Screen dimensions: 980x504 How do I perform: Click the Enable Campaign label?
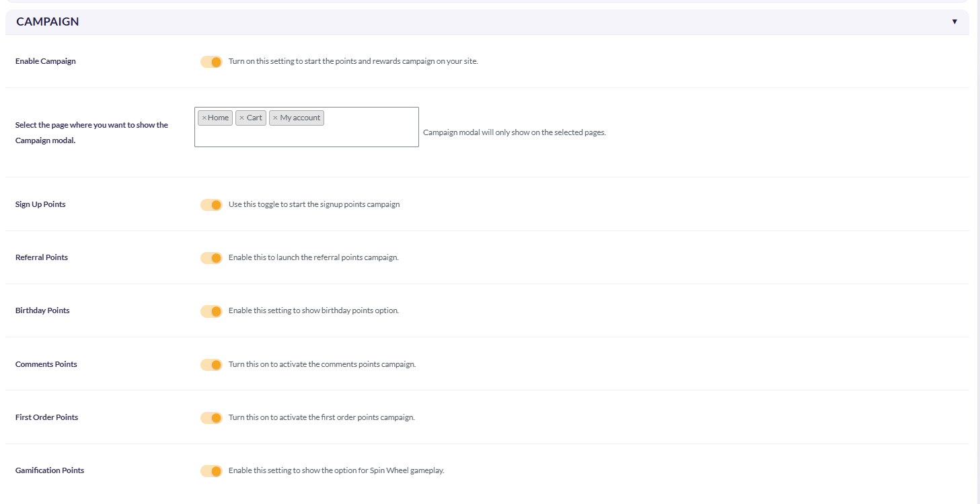(46, 61)
